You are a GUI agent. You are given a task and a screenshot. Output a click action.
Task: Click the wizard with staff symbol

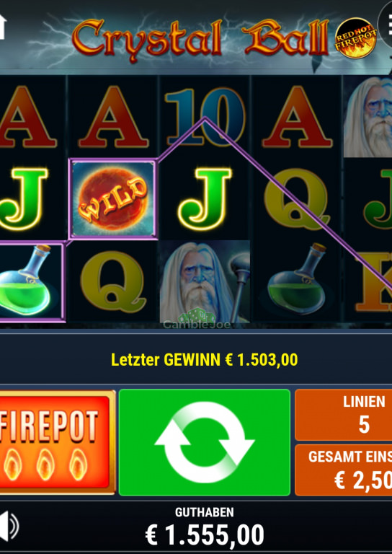point(205,282)
